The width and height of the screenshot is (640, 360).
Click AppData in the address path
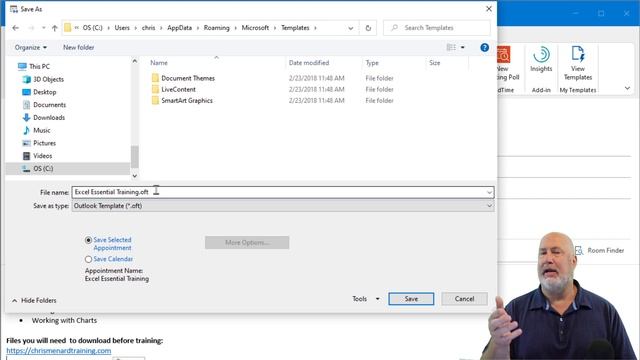click(179, 28)
